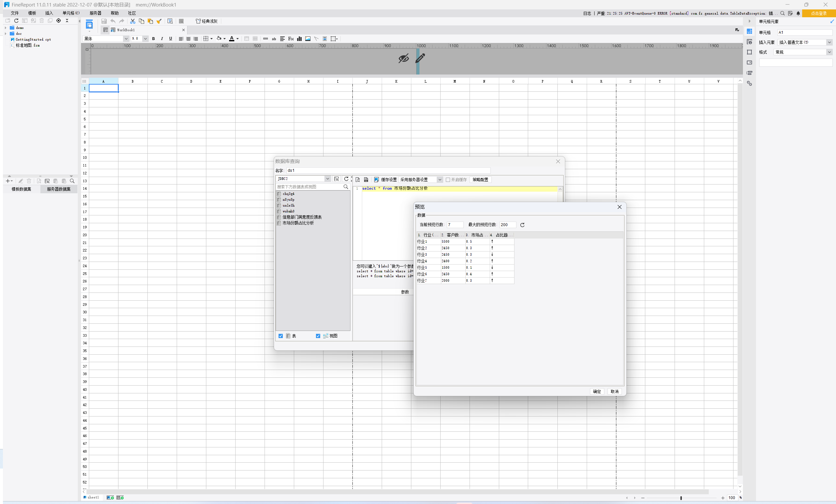Click the cut scissors icon

click(x=133, y=21)
